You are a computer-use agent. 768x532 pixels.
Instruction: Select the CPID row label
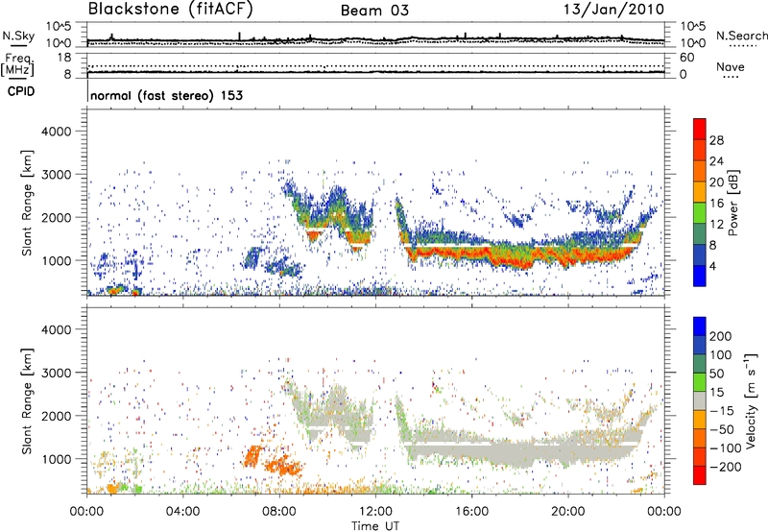21,91
